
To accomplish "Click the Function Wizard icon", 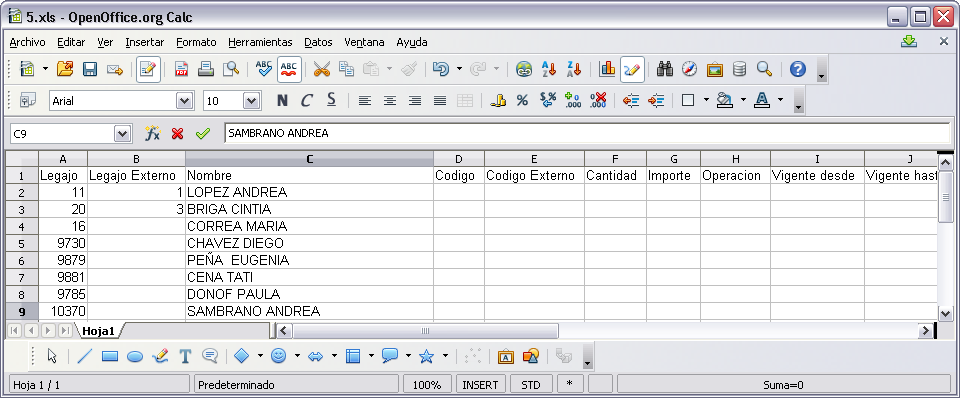I will (x=152, y=133).
